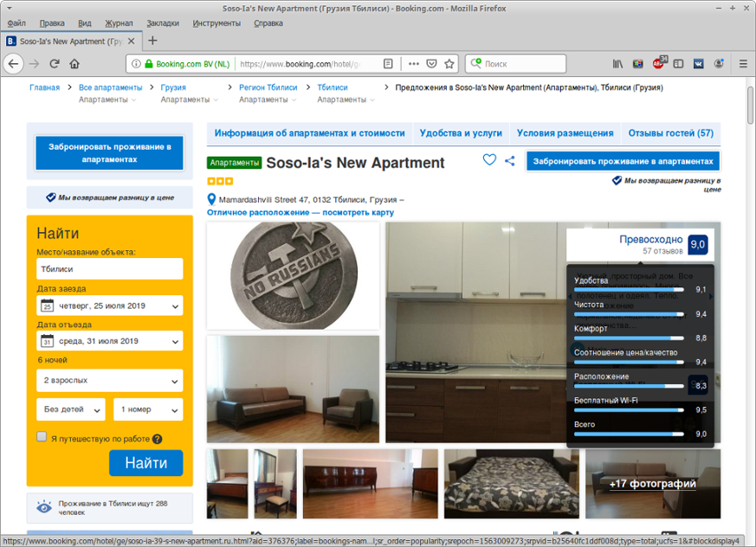The width and height of the screenshot is (756, 547).
Task: Click the Forward arrow in toolbar
Action: pyautogui.click(x=34, y=64)
